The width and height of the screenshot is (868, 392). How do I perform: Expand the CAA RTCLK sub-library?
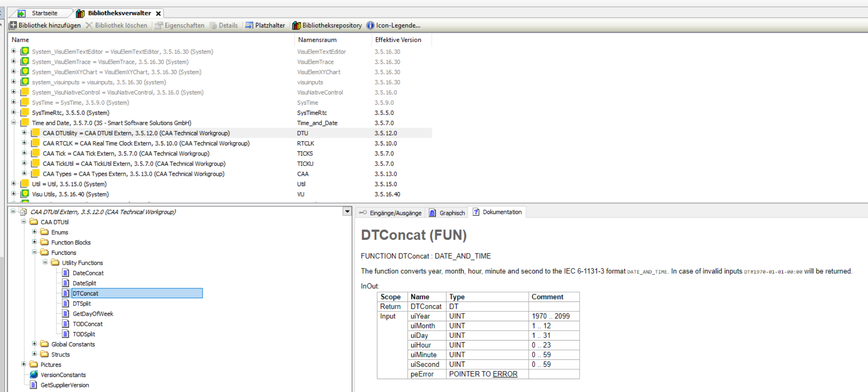point(24,143)
